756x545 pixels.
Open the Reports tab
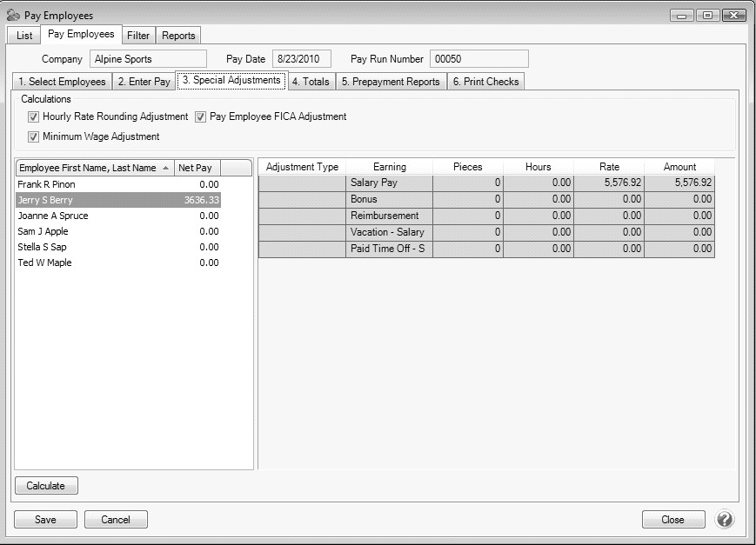[x=178, y=36]
